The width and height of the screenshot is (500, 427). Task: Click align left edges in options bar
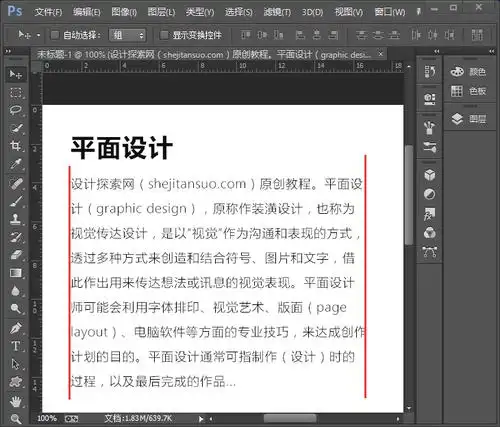point(300,35)
